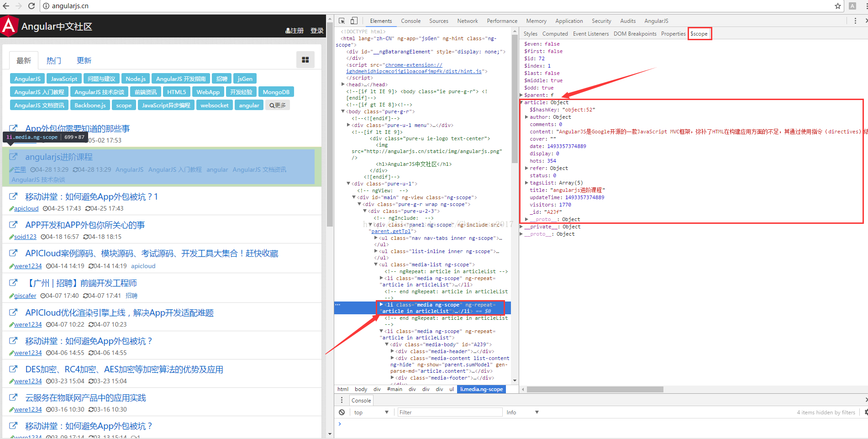Expand the __proto__: Object inside article

click(x=527, y=219)
